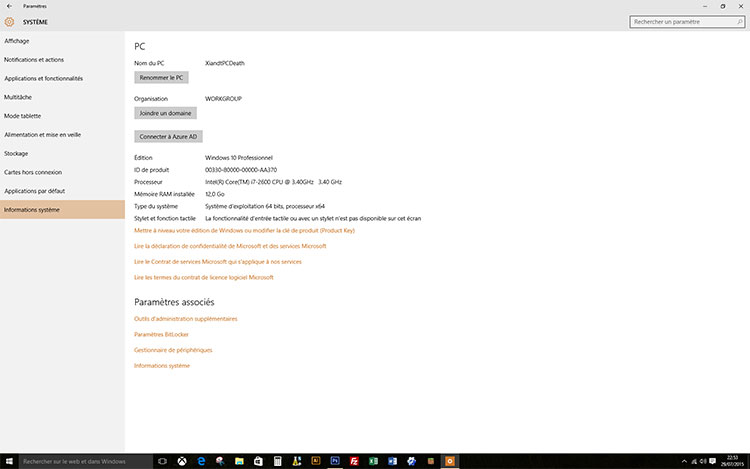This screenshot has height=469, width=750.
Task: Open Outils d'administration supplémentaires link
Action: tap(186, 319)
